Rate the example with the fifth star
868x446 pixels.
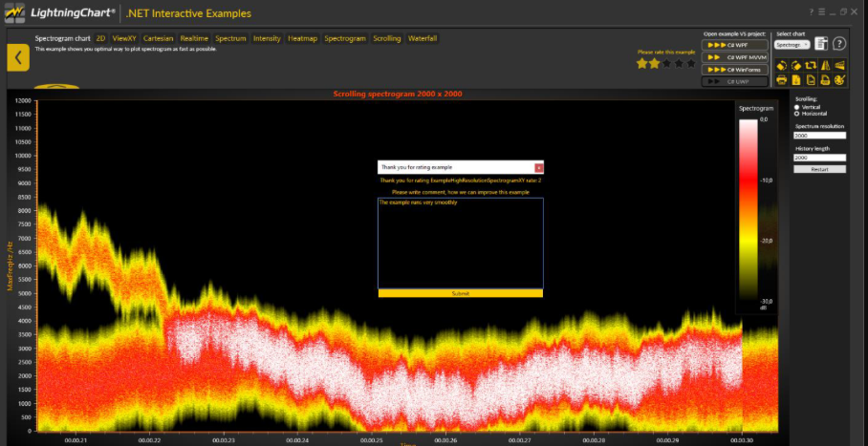click(x=691, y=63)
